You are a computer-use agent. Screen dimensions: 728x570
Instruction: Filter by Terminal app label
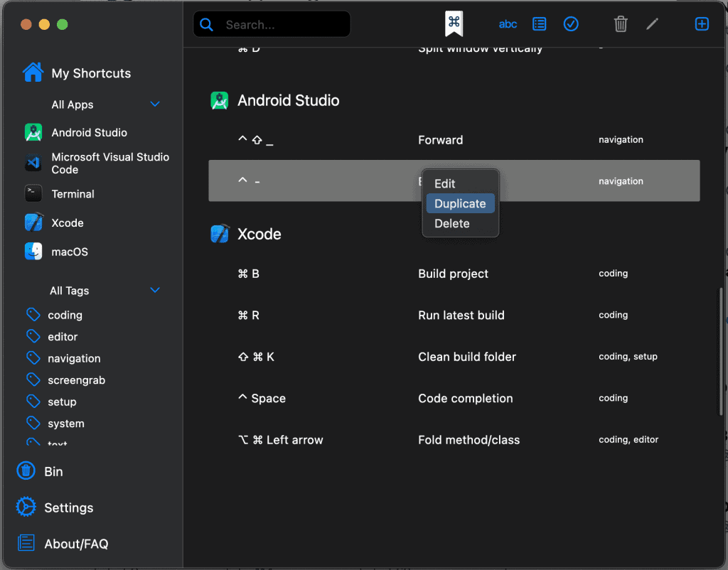pyautogui.click(x=73, y=194)
